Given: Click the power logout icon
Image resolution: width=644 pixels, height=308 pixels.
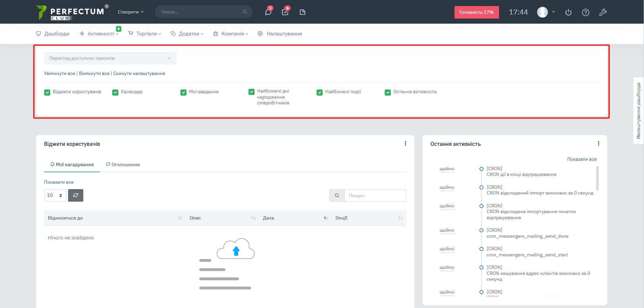Looking at the screenshot, I should coord(568,12).
